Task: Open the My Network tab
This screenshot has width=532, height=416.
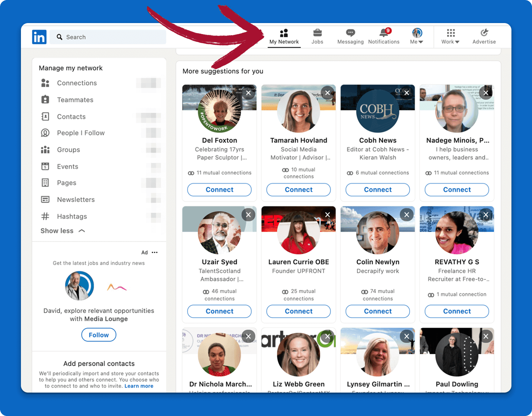Action: pyautogui.click(x=284, y=37)
